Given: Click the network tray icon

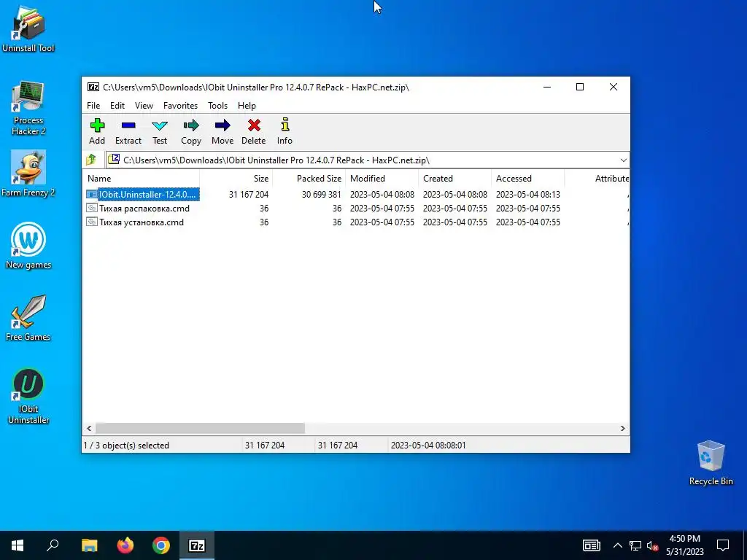Looking at the screenshot, I should click(x=635, y=545).
